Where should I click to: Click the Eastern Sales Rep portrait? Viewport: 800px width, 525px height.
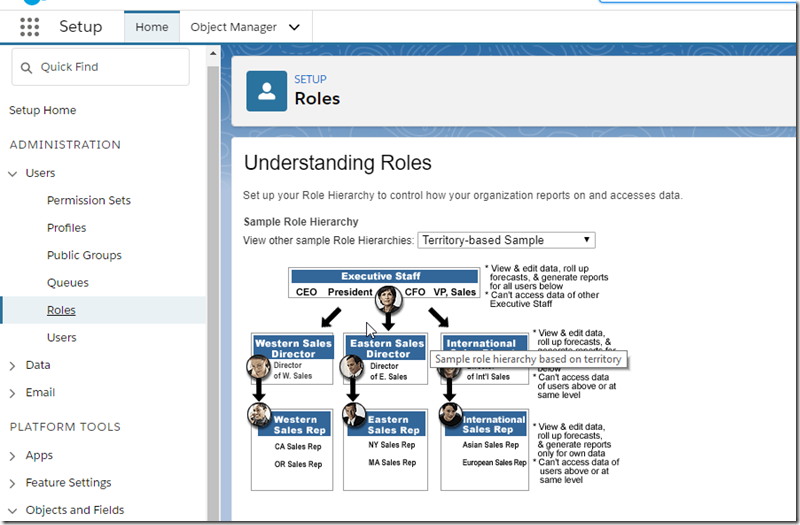[354, 415]
